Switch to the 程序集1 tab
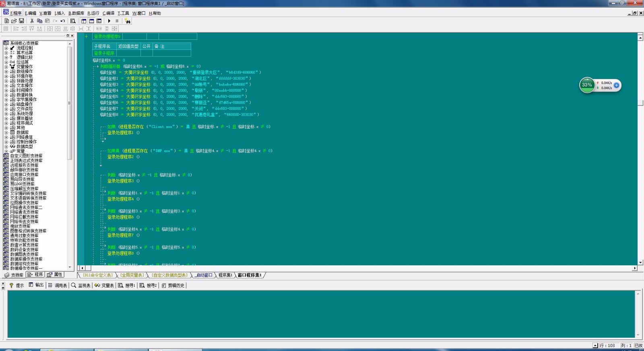Screen dimensions: 644x351 pyautogui.click(x=225, y=275)
